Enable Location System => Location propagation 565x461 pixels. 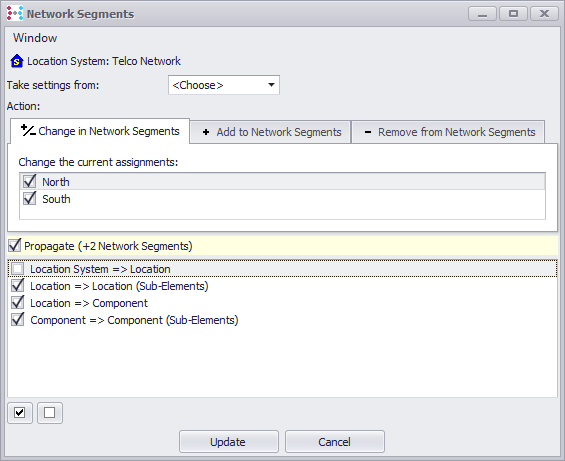(x=18, y=269)
